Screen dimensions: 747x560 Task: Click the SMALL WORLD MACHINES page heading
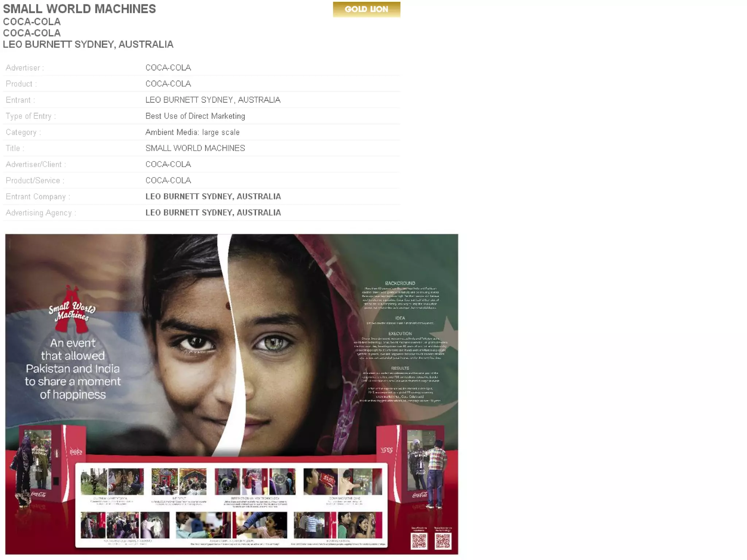point(80,9)
